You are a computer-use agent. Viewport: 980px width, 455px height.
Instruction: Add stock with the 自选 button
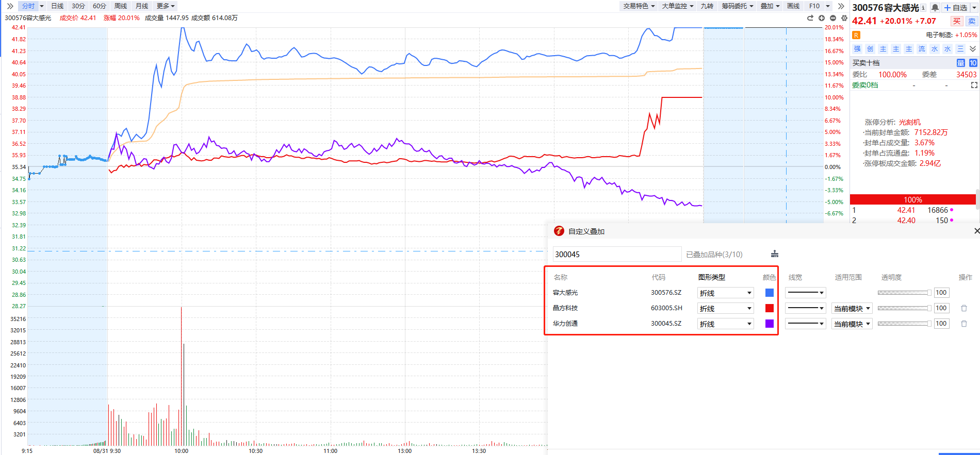tap(956, 8)
